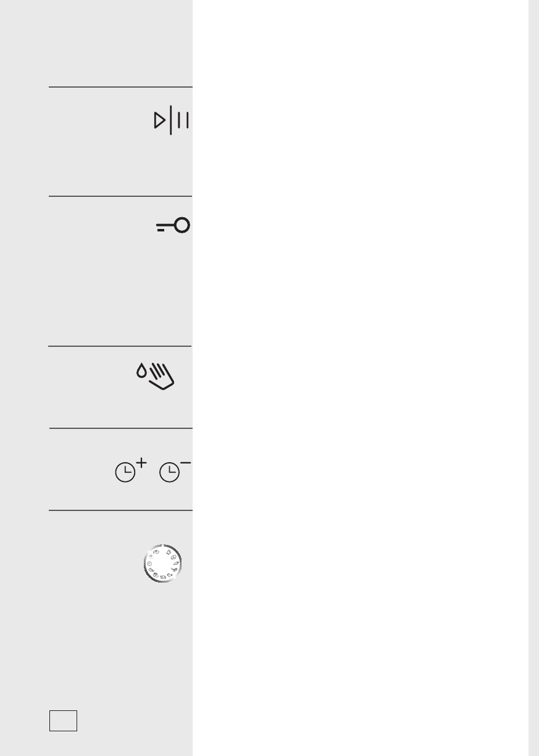Image resolution: width=539 pixels, height=756 pixels.
Task: Click the egg-shaped icon on the dial's lower right
Action: [x=170, y=575]
